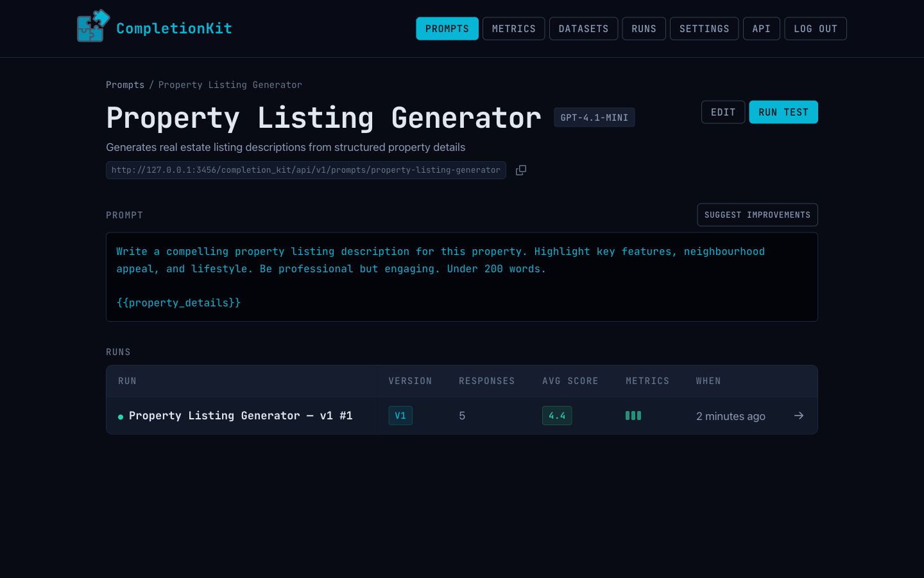Image resolution: width=924 pixels, height=578 pixels.
Task: Click the Edit button for this prompt
Action: click(723, 112)
